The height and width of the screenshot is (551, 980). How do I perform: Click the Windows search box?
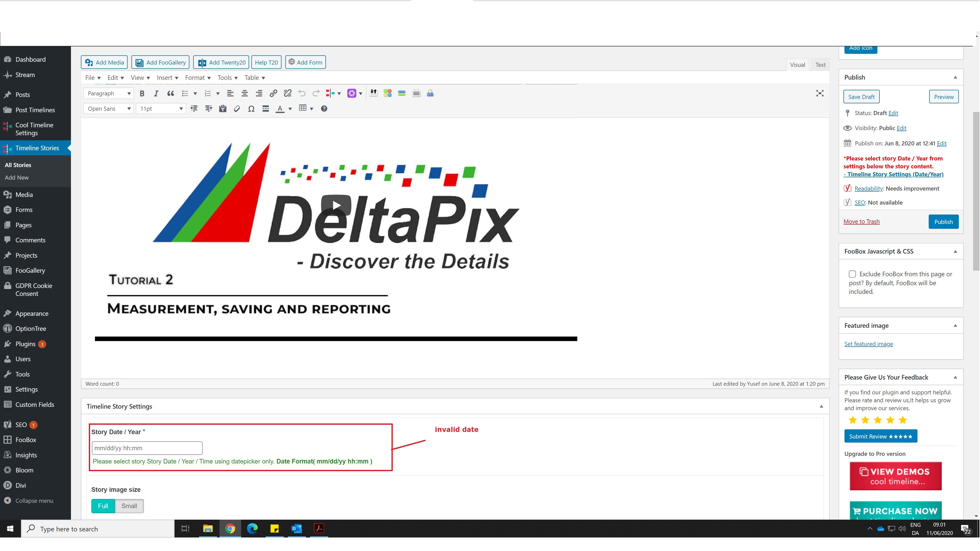click(x=98, y=529)
